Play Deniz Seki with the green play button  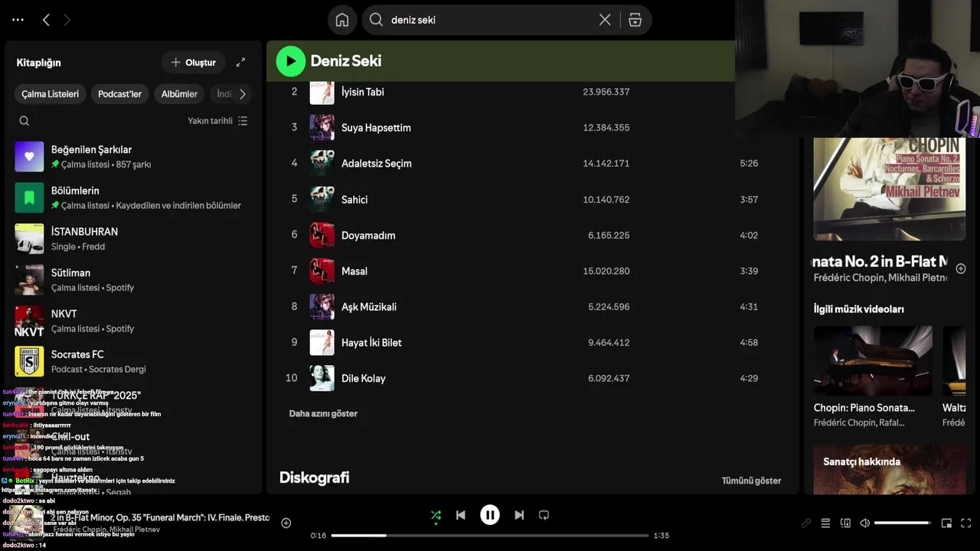click(x=291, y=61)
